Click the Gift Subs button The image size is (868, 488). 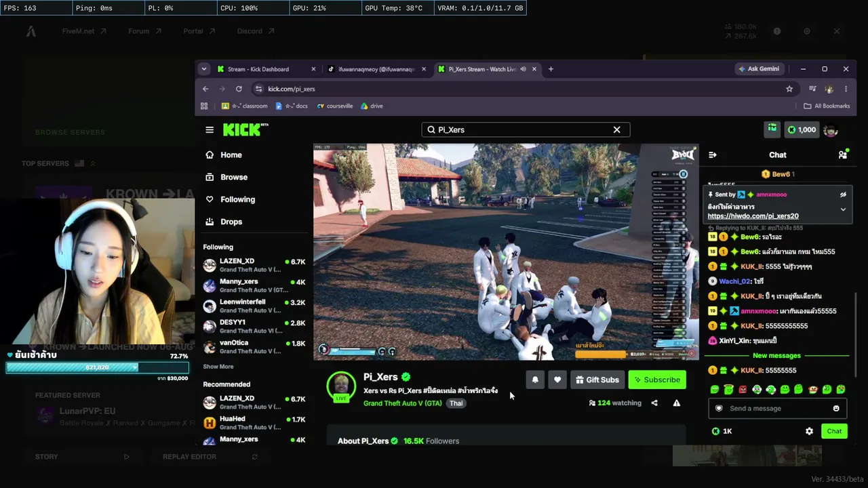(x=597, y=380)
